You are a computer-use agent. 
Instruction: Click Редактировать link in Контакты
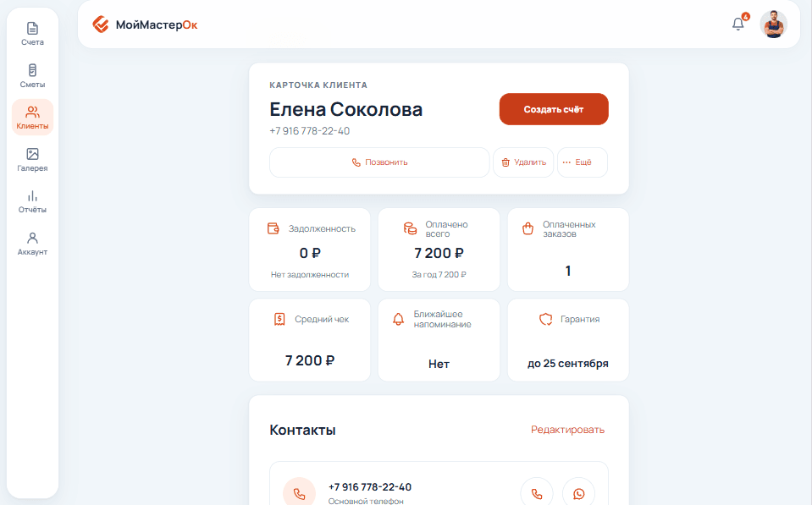[x=567, y=430]
